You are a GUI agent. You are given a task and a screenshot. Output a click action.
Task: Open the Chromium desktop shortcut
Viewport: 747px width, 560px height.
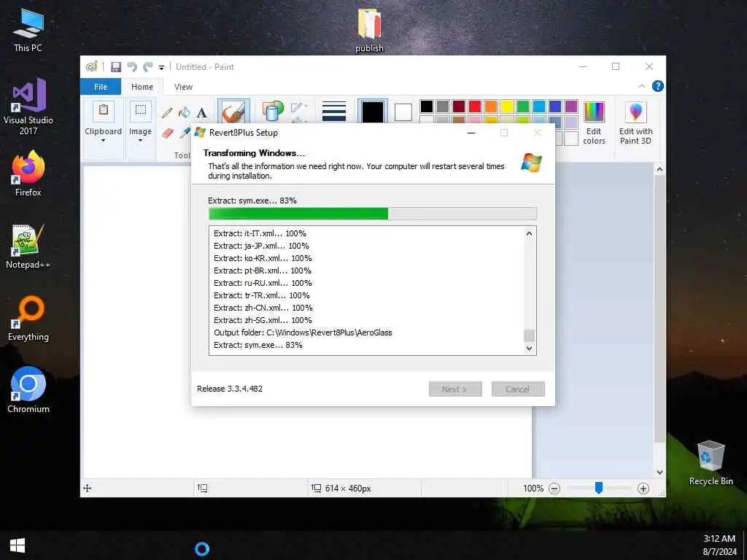tap(28, 390)
